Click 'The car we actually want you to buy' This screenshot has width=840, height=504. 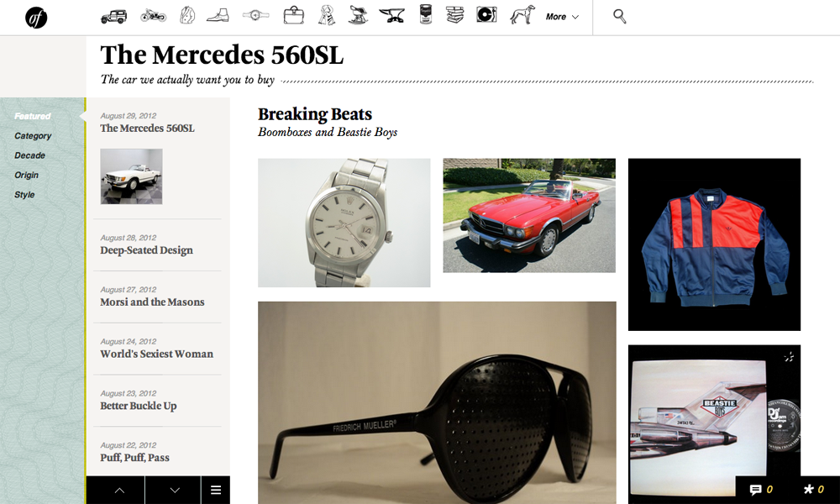pos(187,80)
